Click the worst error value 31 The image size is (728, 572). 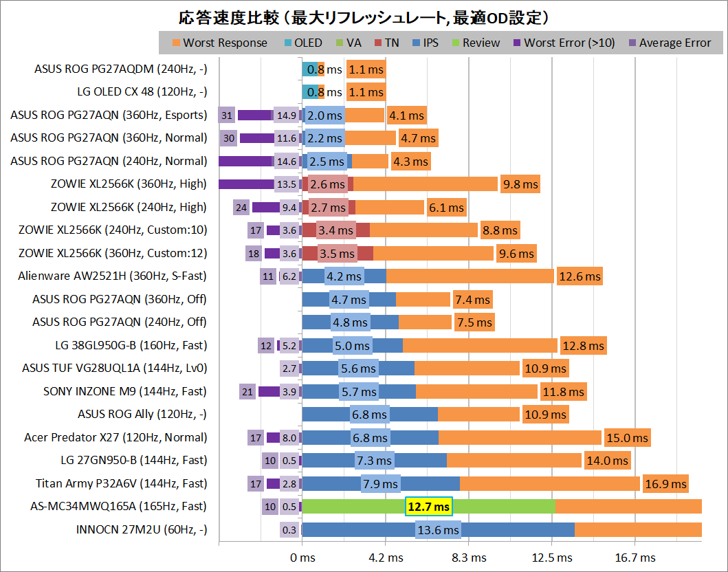pyautogui.click(x=227, y=115)
